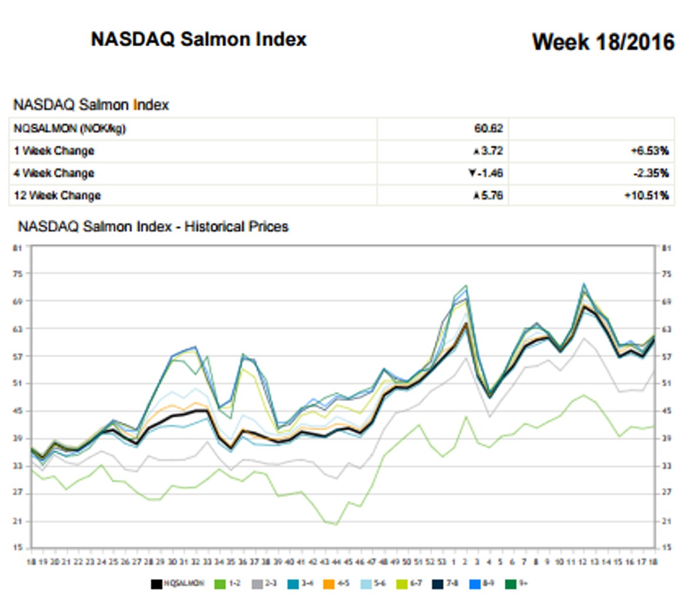Click the +10.51% twelve-week change value
The width and height of the screenshot is (700, 599).
(647, 196)
